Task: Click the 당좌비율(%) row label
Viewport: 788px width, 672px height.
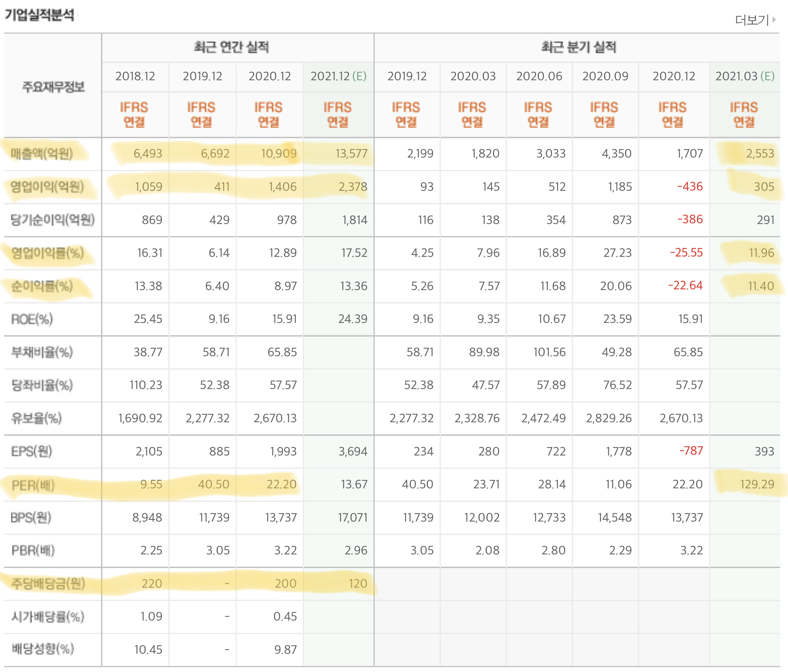Action: click(42, 385)
